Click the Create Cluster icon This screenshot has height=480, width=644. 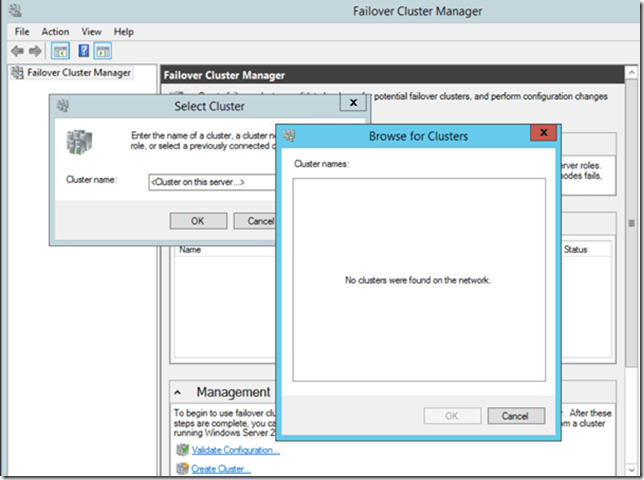182,468
